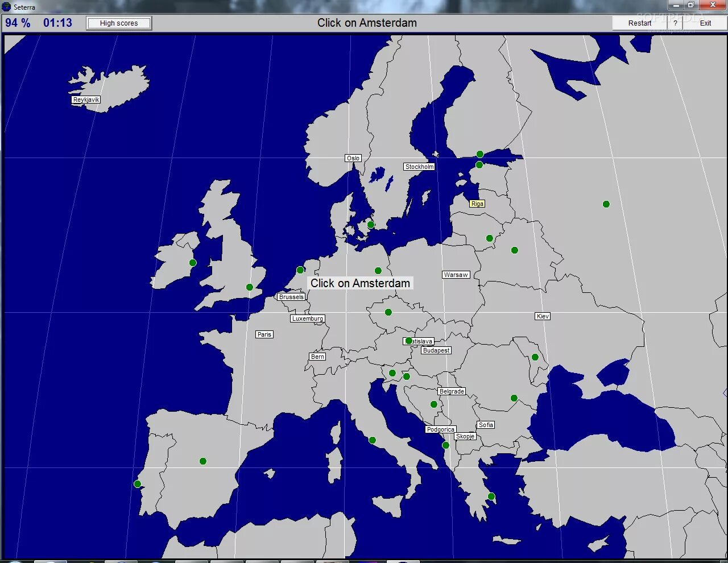Click the 94 % score readout

pos(18,23)
